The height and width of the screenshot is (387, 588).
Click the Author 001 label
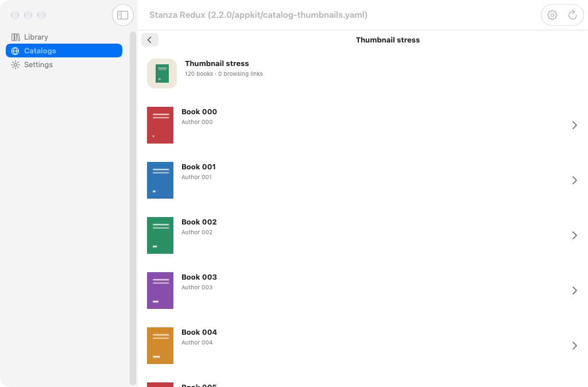(196, 177)
